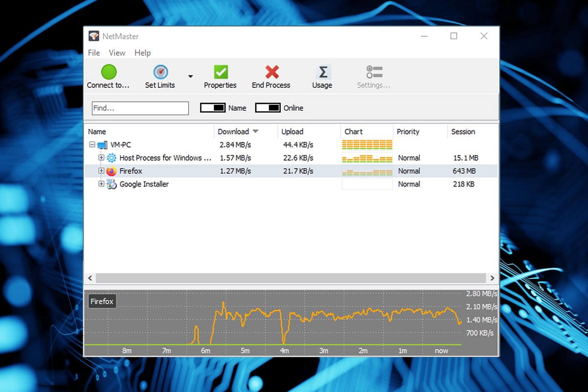
Task: Click the Settings... list icon
Action: [x=374, y=72]
